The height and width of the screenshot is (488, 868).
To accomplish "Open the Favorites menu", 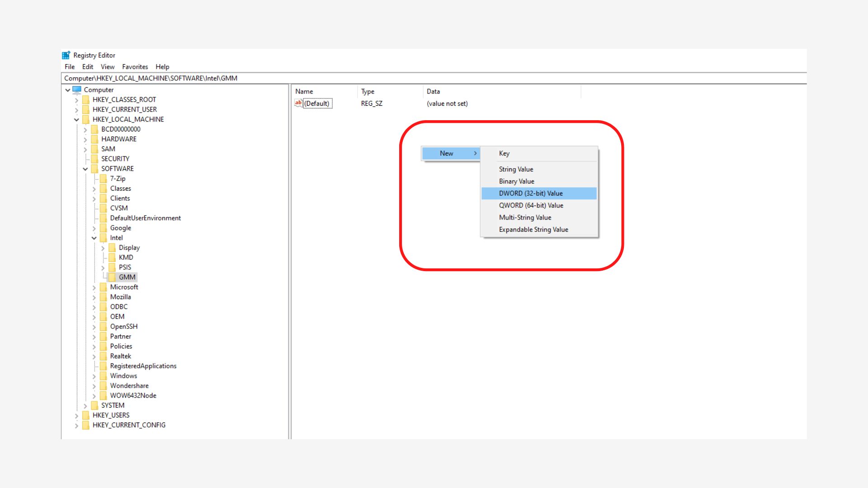I will (135, 67).
